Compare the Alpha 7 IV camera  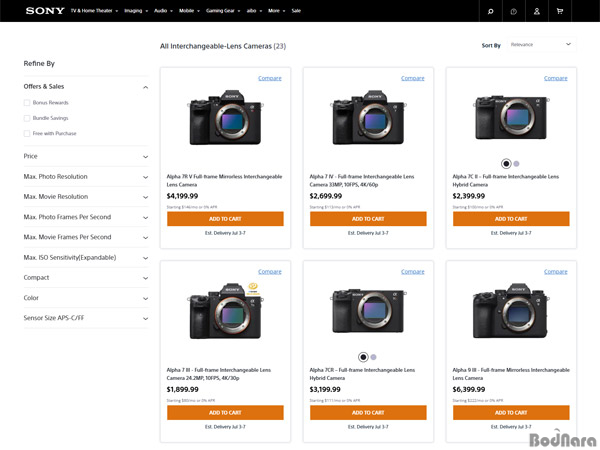[412, 78]
